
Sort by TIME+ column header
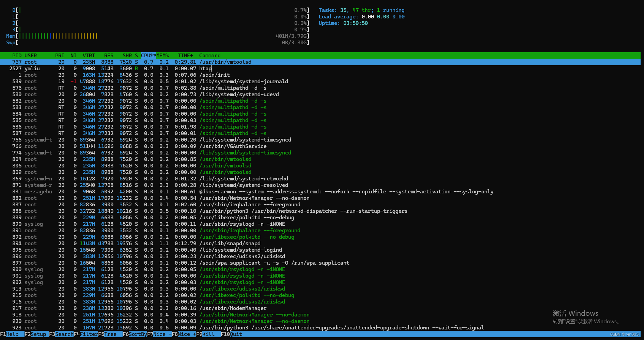point(185,56)
